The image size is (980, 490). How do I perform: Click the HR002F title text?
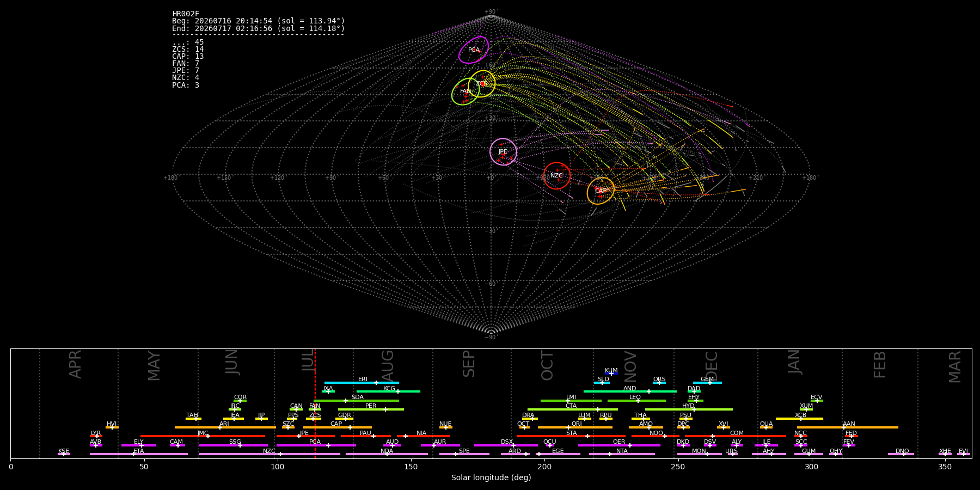[186, 14]
